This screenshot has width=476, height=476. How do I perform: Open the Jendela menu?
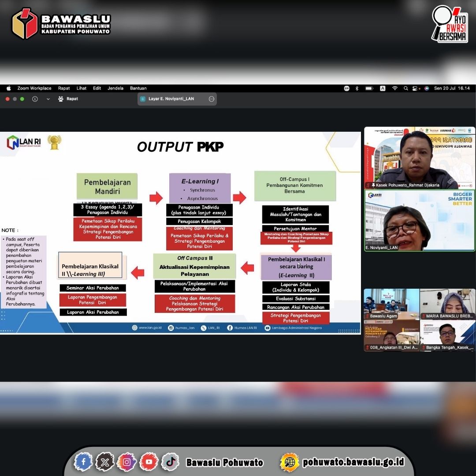coord(115,88)
